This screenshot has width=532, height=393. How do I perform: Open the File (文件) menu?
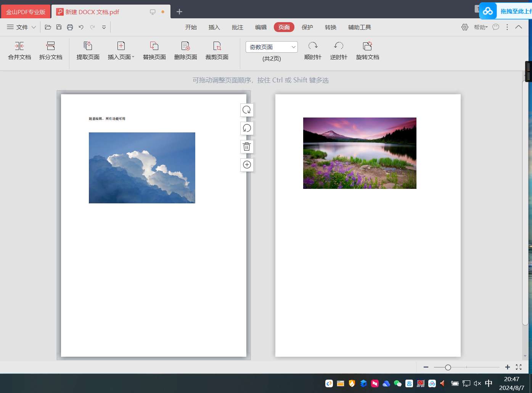pyautogui.click(x=22, y=27)
